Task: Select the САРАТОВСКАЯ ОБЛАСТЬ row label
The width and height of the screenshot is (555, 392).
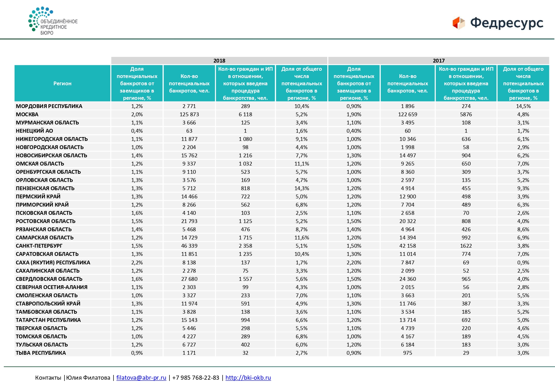Action: coord(47,254)
